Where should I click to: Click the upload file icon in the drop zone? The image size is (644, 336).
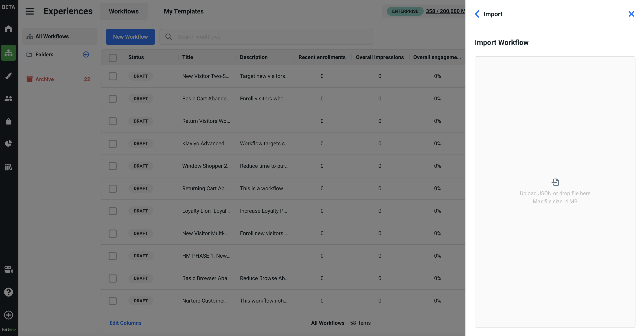555,182
